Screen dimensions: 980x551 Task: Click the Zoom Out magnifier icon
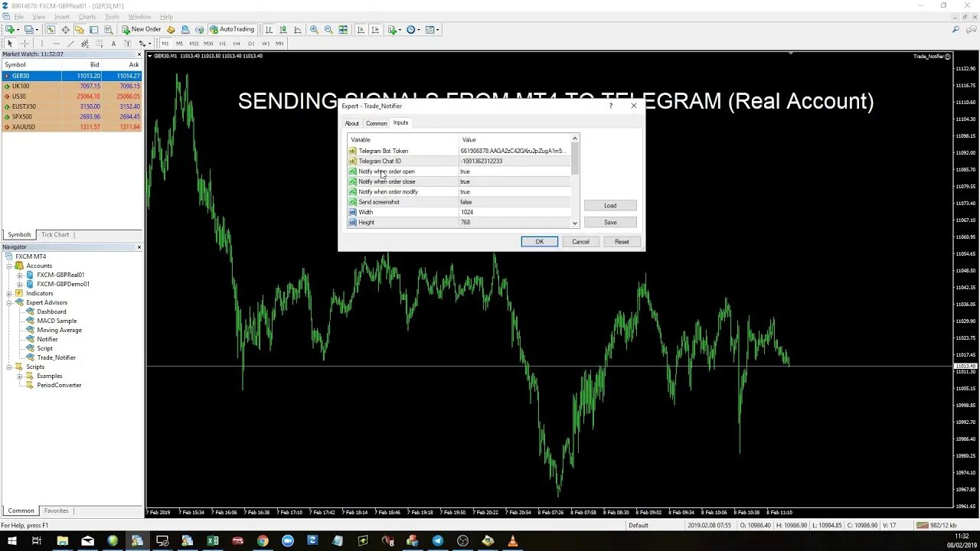tap(328, 29)
